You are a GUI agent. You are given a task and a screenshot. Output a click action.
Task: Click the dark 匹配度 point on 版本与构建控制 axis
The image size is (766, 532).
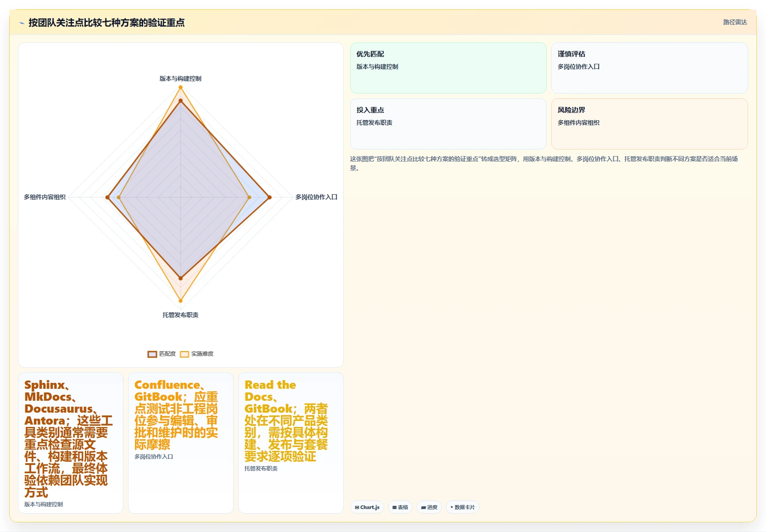pos(180,101)
